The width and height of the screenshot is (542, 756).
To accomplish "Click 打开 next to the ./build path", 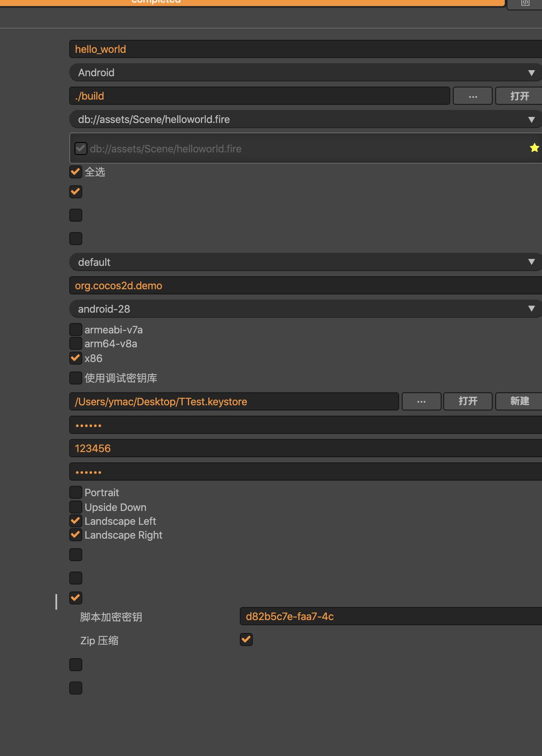I will pyautogui.click(x=519, y=96).
